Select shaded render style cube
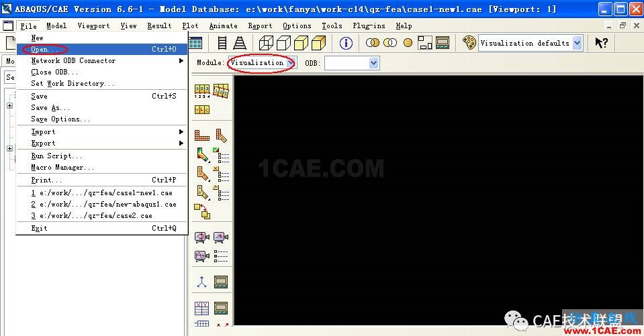 319,43
